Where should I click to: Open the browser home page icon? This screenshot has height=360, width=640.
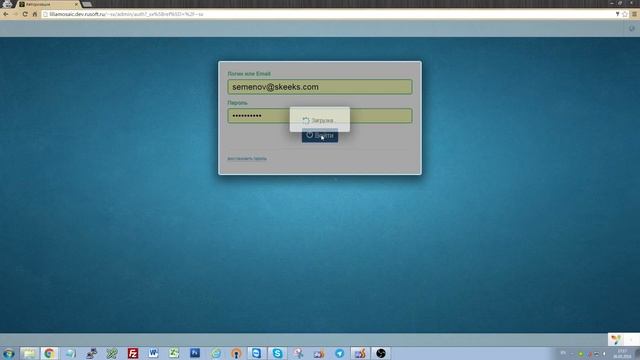click(35, 14)
